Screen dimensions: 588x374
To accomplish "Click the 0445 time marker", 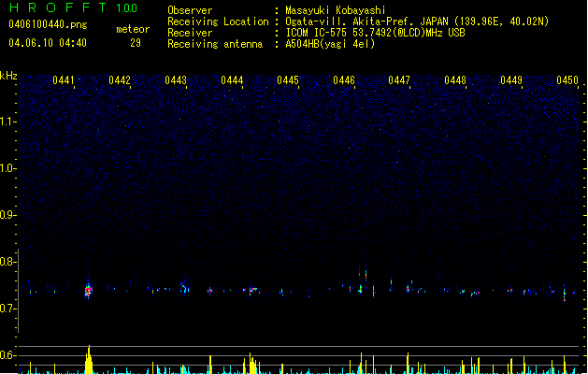I will [x=288, y=80].
